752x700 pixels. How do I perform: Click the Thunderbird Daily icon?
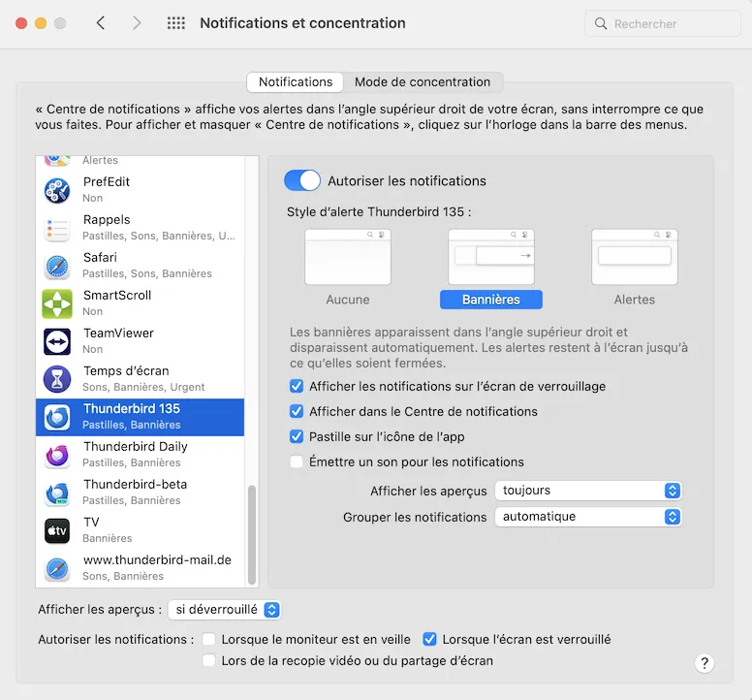57,455
